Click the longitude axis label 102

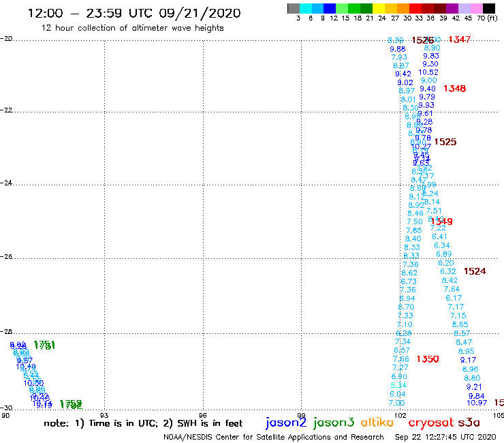pyautogui.click(x=400, y=415)
